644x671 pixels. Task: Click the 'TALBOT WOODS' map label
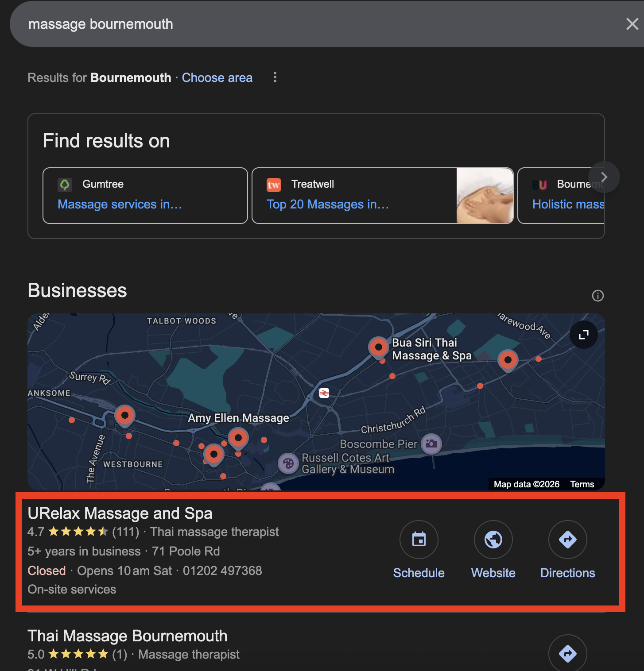click(x=182, y=321)
